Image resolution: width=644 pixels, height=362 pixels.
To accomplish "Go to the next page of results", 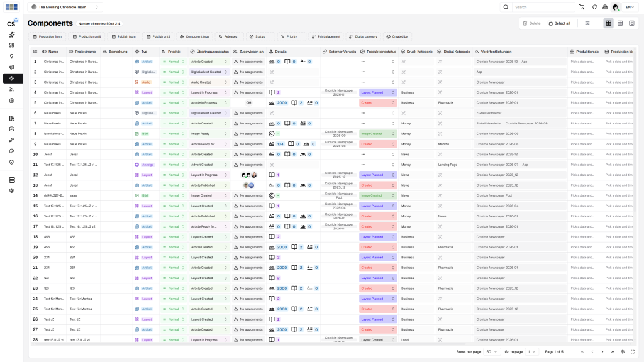I will 602,351.
